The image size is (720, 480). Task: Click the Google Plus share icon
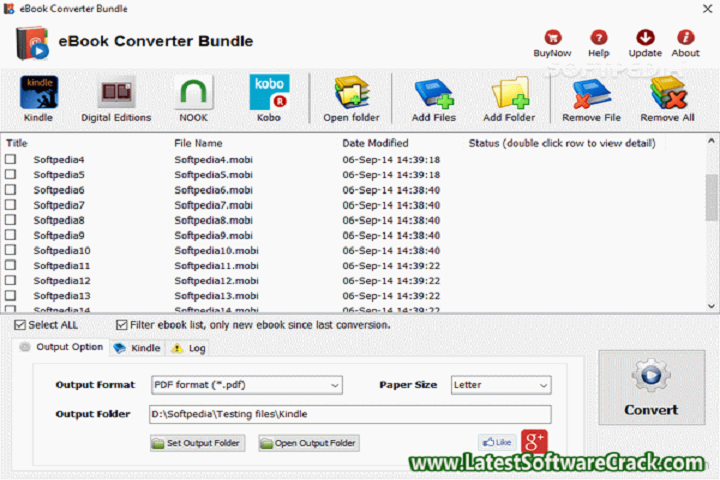534,441
